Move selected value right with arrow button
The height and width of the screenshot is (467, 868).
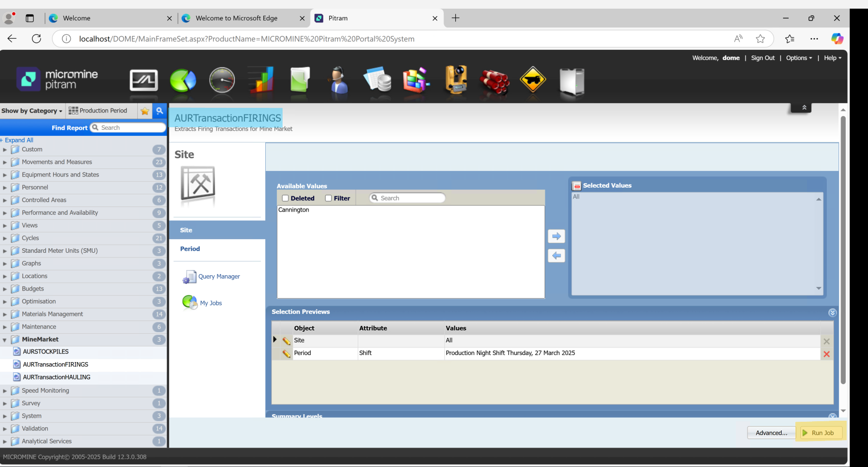tap(556, 236)
